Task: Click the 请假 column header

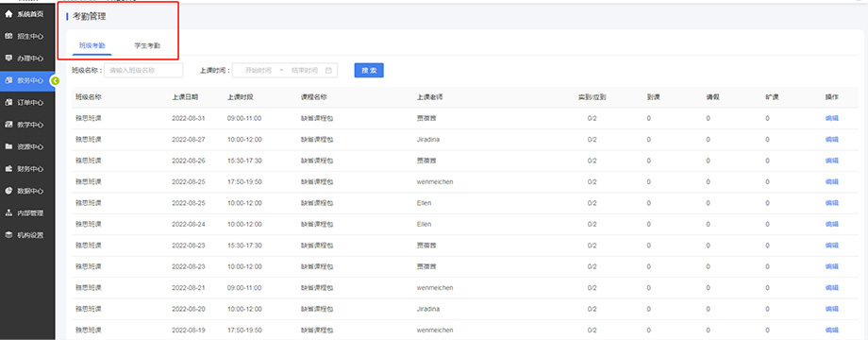Action: pos(712,97)
